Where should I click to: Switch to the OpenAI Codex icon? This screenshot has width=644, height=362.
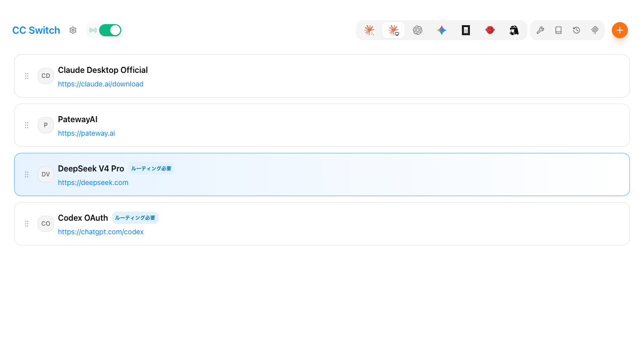418,30
